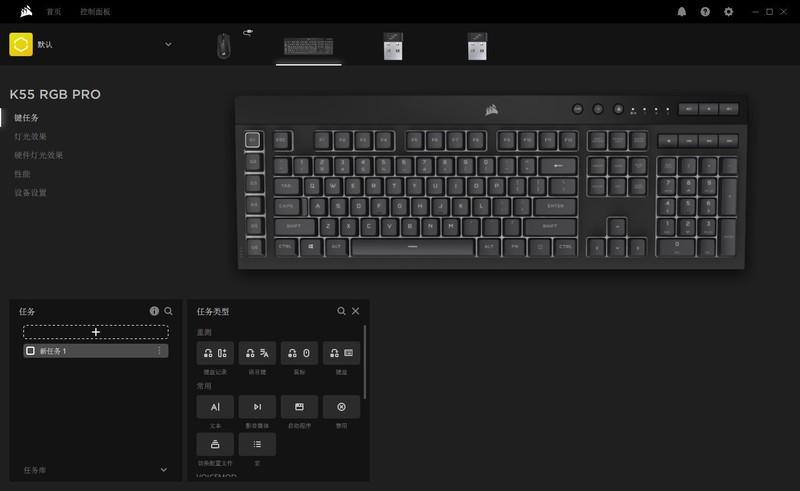Select the F1 key on keyboard image
The width and height of the screenshot is (800, 491).
(322, 140)
